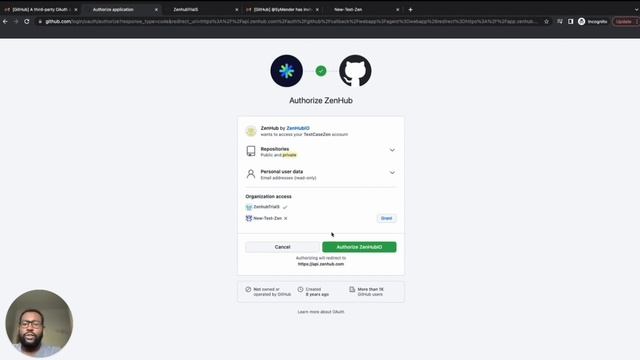The image size is (640, 360).
Task: Click the Update button in browser toolbar
Action: coord(626,21)
